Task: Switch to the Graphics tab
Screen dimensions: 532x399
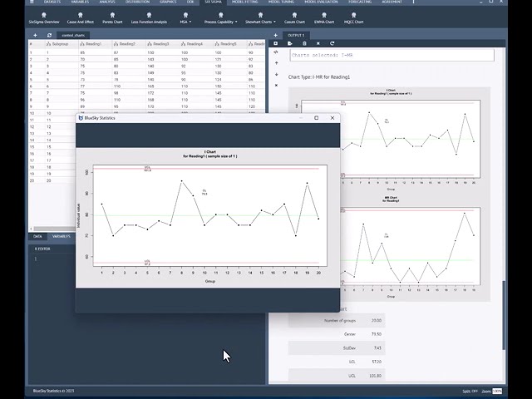Action: (x=168, y=2)
